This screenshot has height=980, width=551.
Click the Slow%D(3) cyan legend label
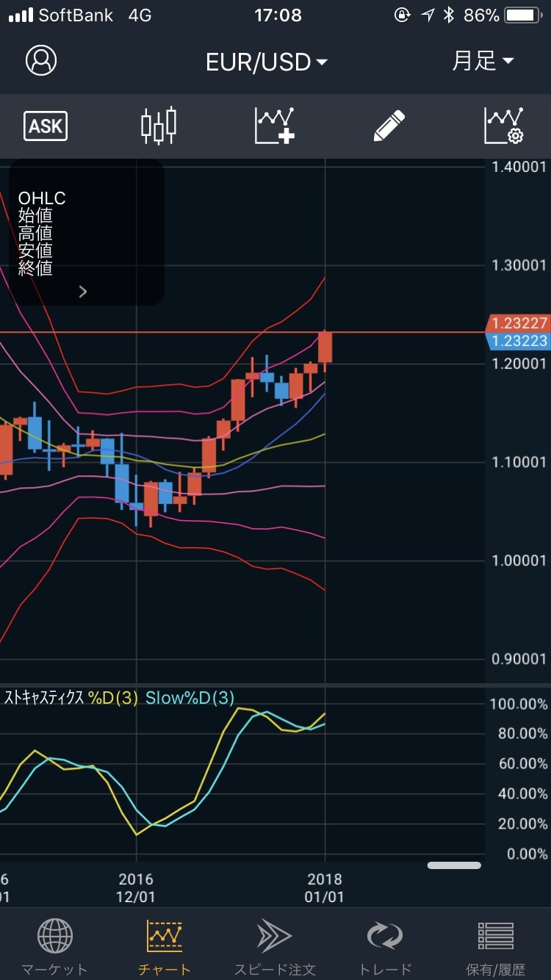click(190, 698)
